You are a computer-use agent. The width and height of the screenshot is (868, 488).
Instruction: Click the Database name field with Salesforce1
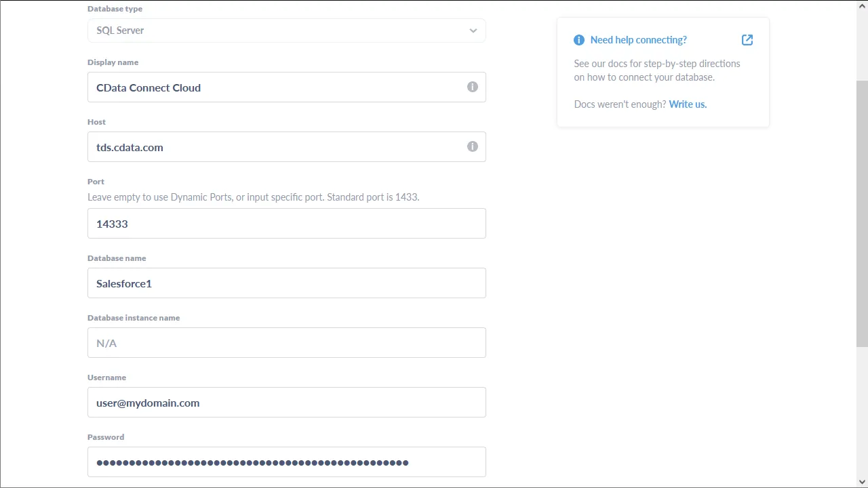286,283
